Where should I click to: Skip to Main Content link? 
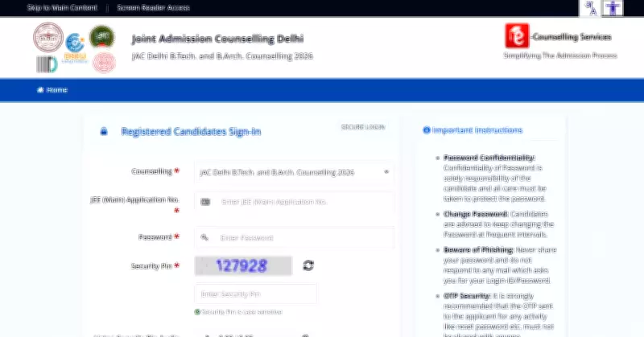[x=62, y=8]
